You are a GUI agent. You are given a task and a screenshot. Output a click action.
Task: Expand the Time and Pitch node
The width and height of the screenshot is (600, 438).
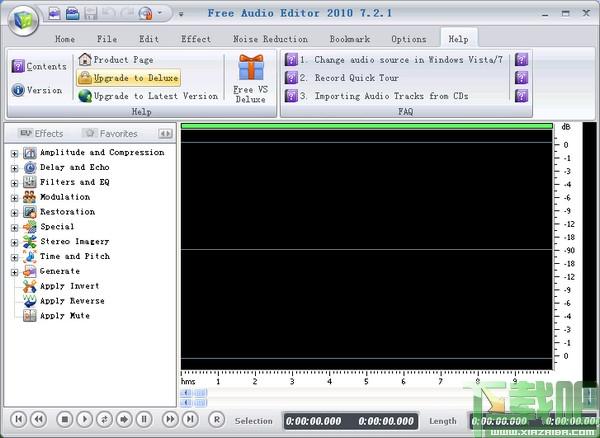pos(14,258)
